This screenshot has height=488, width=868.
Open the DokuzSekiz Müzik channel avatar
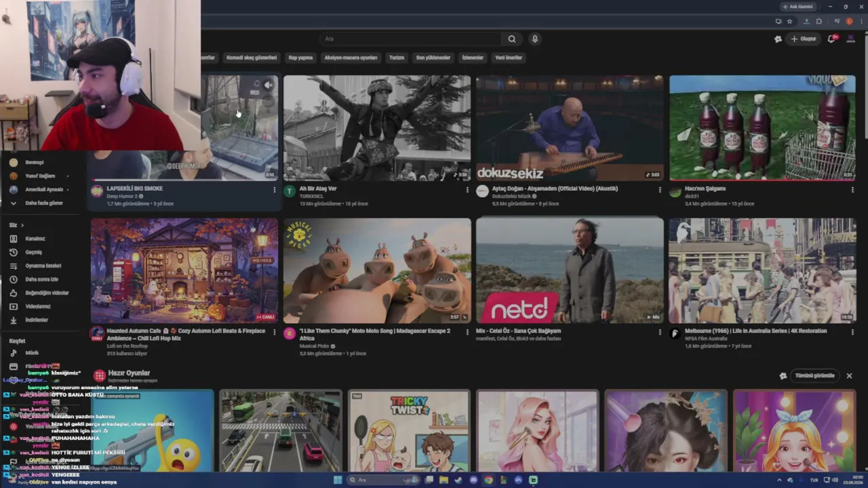[x=482, y=191]
